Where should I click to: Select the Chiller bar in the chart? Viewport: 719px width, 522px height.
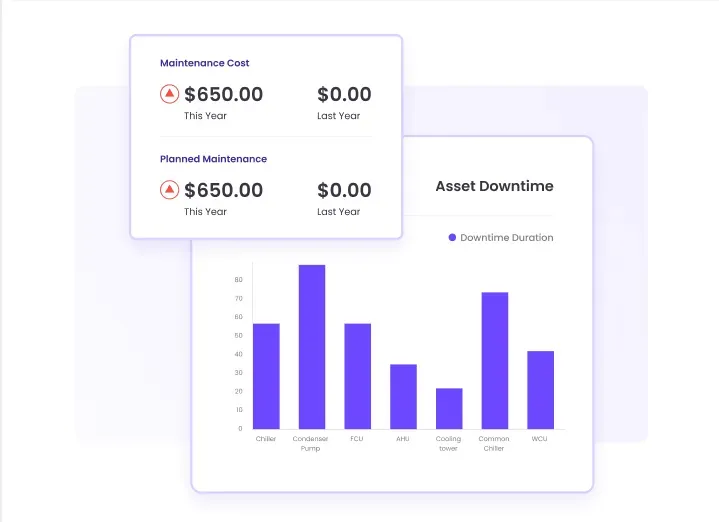click(266, 376)
